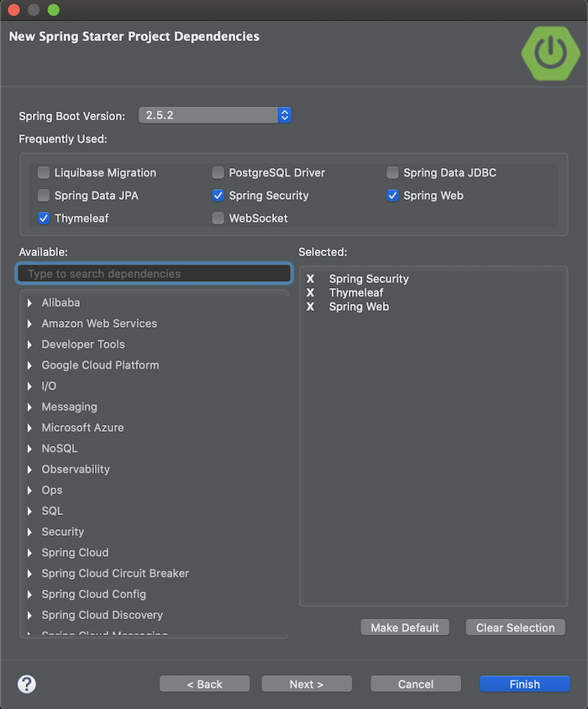Check the WebSocket dependency

(x=218, y=218)
